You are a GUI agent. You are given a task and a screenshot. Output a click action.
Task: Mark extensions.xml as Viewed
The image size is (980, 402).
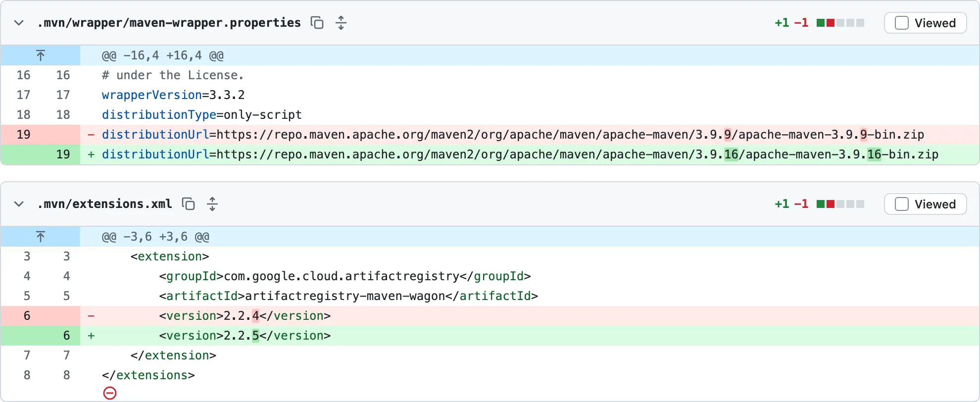[x=925, y=204]
